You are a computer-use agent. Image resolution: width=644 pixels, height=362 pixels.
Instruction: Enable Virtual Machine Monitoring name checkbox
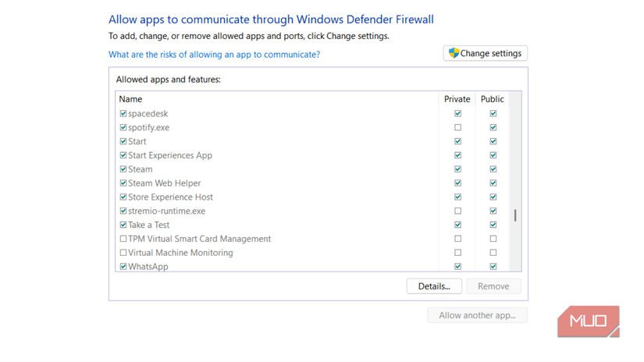[x=123, y=253]
